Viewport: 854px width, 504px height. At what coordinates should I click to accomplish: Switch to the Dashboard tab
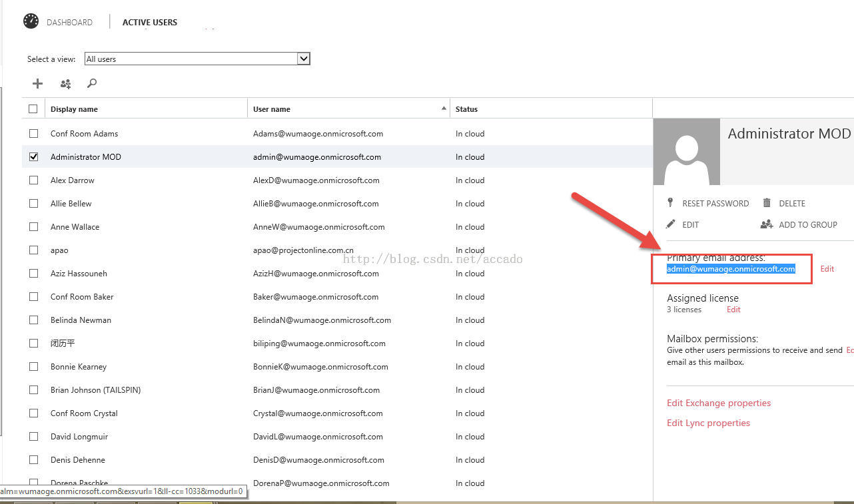[69, 23]
